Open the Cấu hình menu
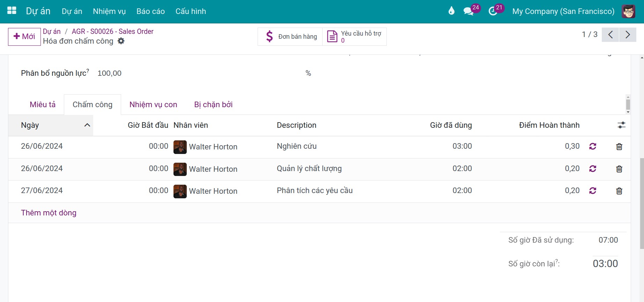 [x=191, y=11]
